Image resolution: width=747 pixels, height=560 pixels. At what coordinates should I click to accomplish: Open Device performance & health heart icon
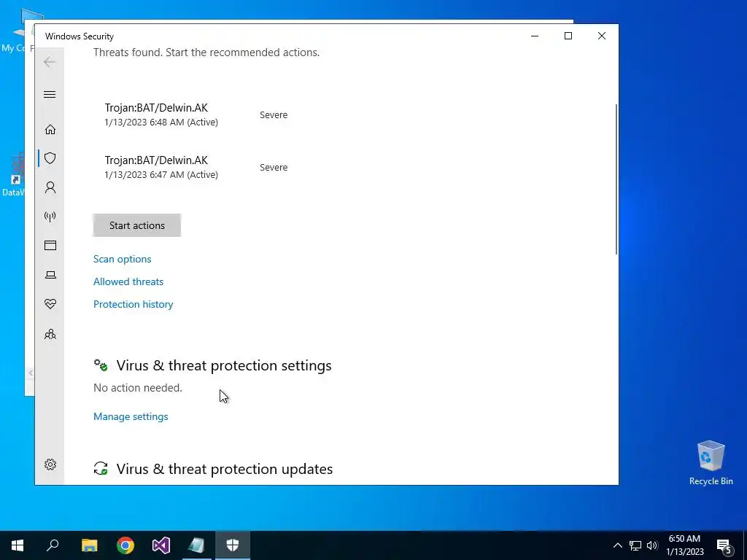tap(50, 304)
